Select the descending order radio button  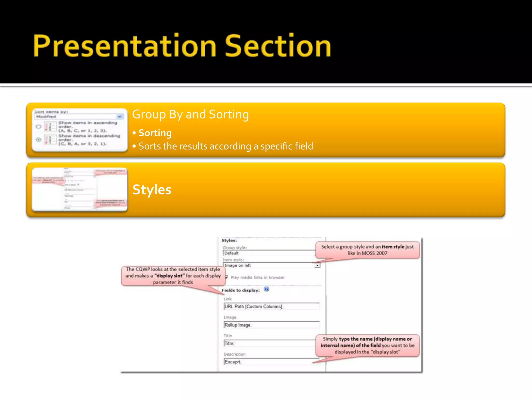click(38, 139)
